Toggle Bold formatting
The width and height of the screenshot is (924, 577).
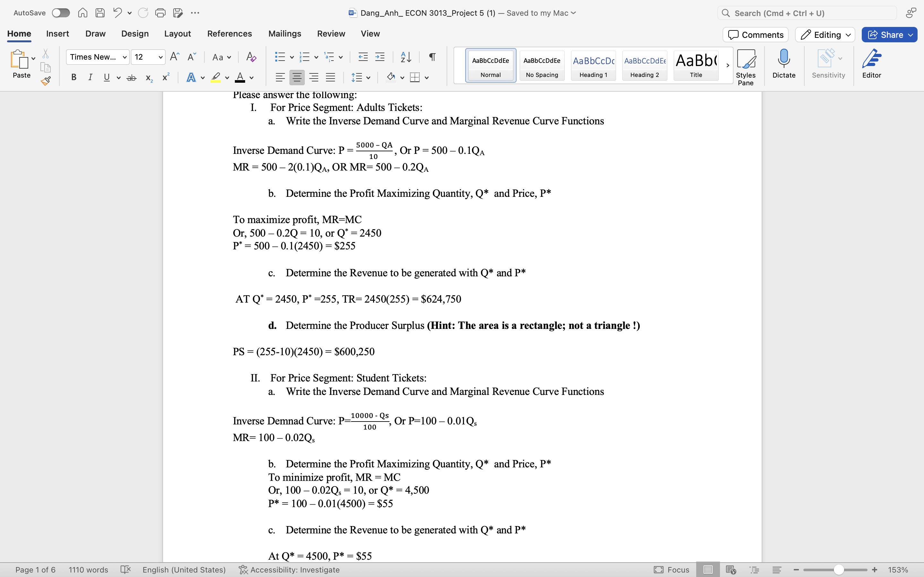74,78
